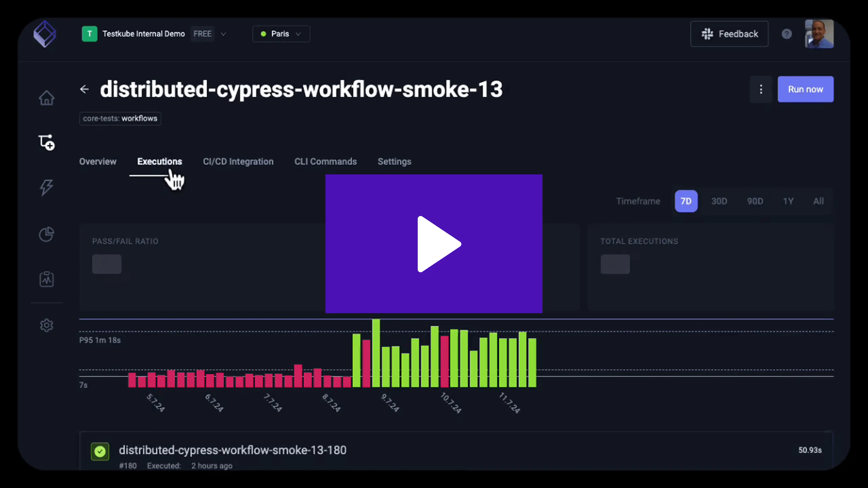This screenshot has height=488, width=868.
Task: Click the Run now button
Action: (x=805, y=89)
